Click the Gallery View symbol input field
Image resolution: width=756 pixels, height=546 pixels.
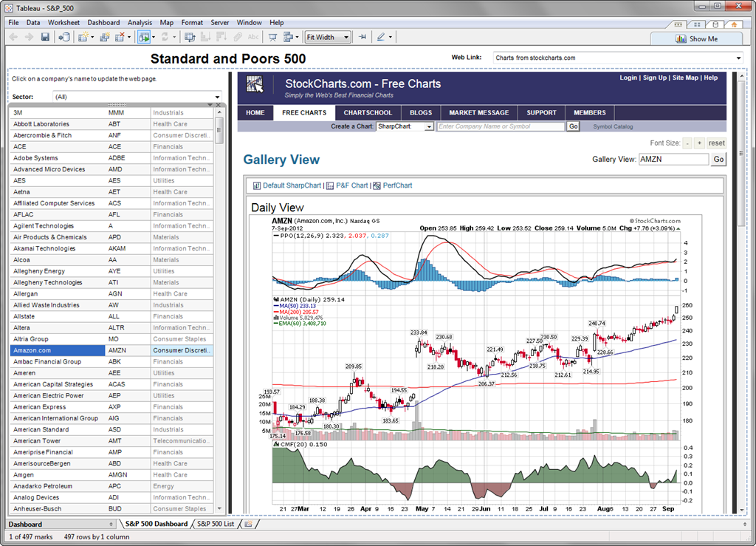(673, 159)
